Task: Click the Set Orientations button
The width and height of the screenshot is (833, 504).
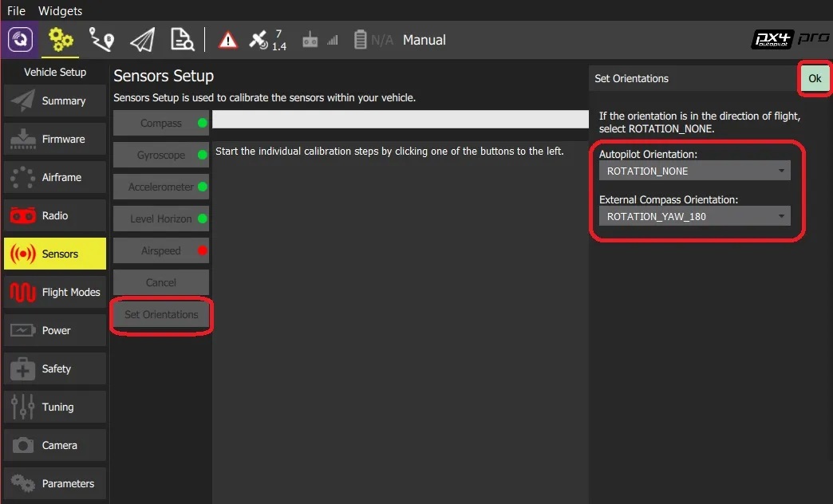Action: 161,314
